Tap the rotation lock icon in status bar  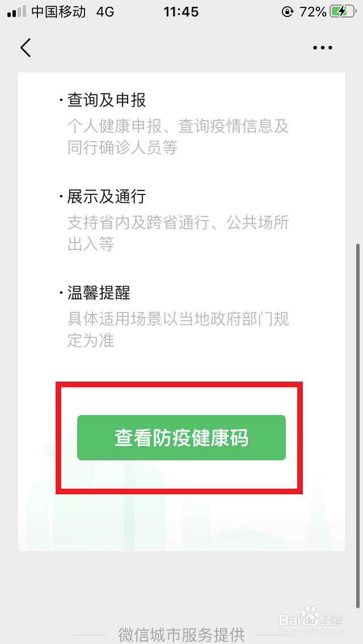(x=288, y=12)
